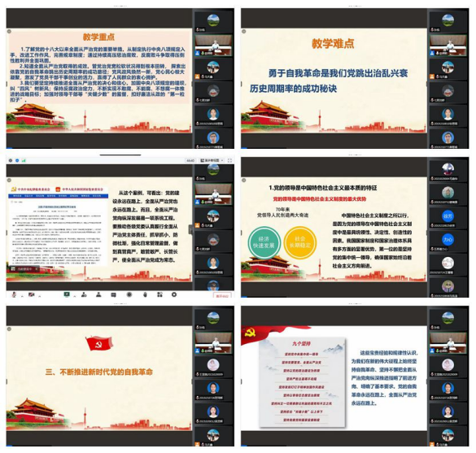Open video options arrow beside the camera
Viewport: 476px width, 453px height.
(x=40, y=296)
